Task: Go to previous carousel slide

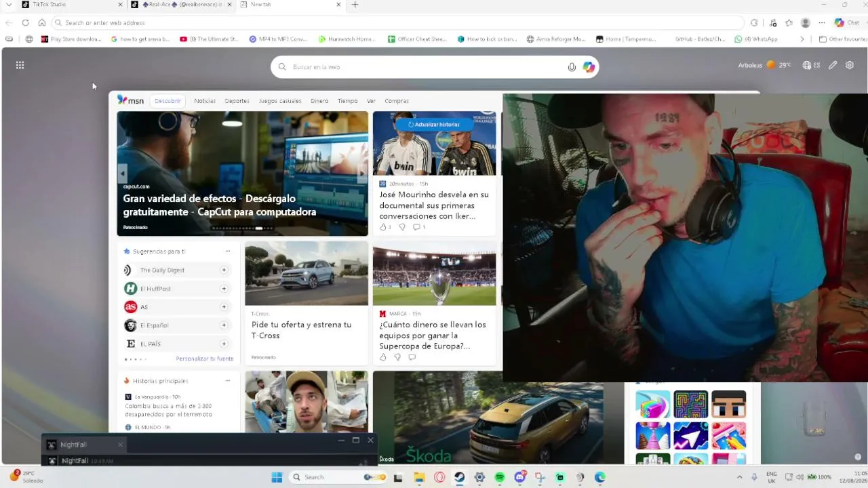Action: pyautogui.click(x=122, y=174)
